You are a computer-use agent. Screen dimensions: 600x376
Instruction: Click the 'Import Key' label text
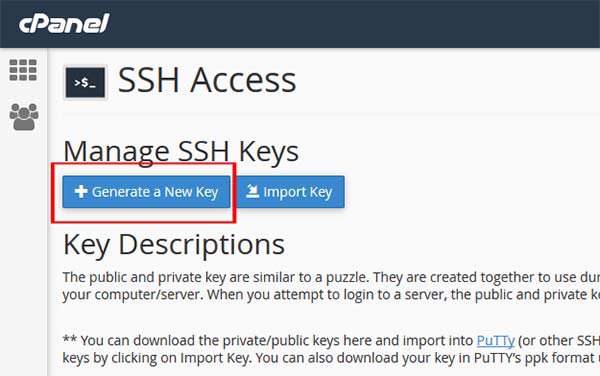pos(298,192)
